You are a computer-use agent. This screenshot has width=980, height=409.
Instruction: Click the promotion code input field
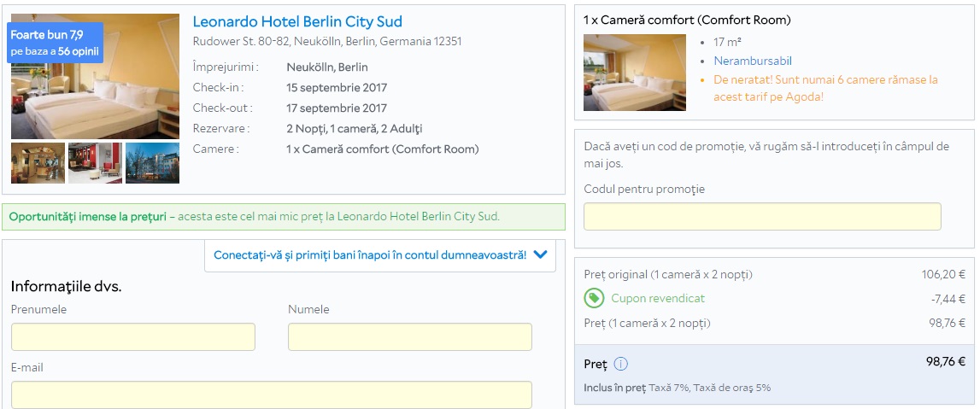click(761, 217)
